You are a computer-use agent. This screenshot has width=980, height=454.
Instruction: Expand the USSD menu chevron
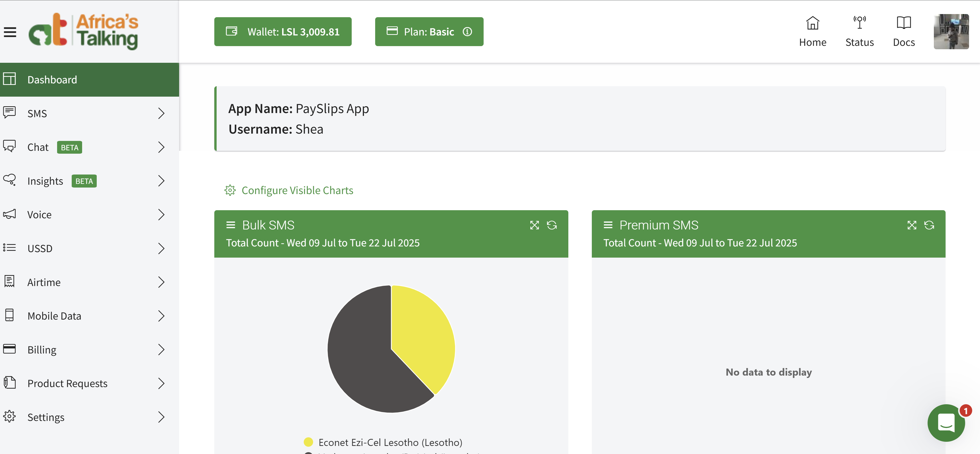point(161,248)
